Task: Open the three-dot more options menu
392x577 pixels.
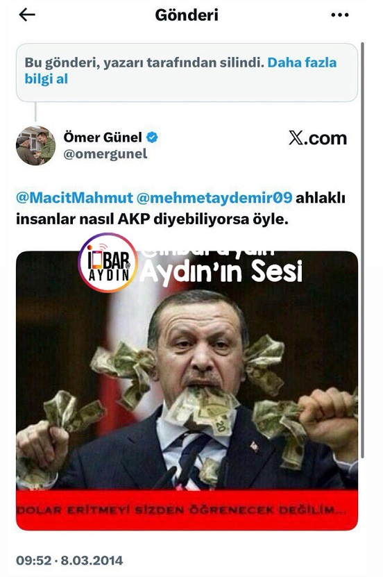Action: [339, 15]
